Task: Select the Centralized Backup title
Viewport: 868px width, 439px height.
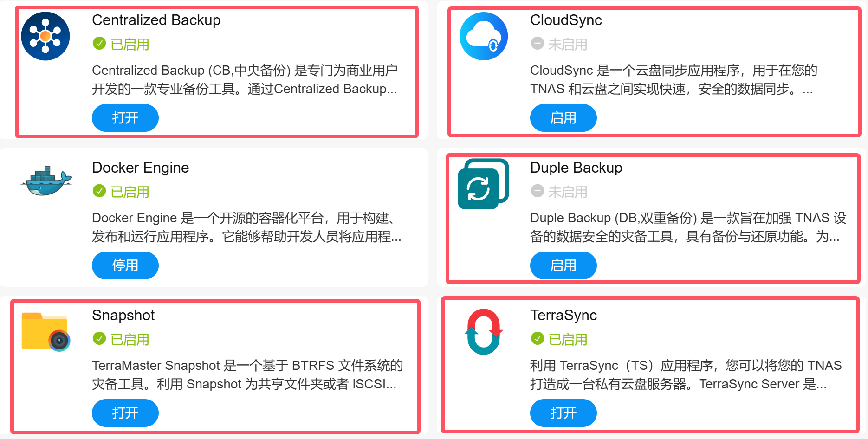Action: (156, 20)
